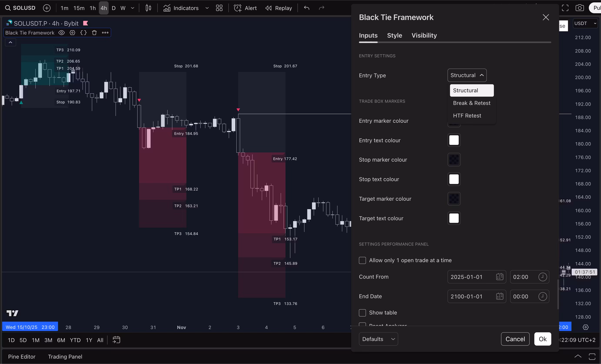Start Bar Replay mode
Viewport: 601px width, 364px height.
[279, 8]
